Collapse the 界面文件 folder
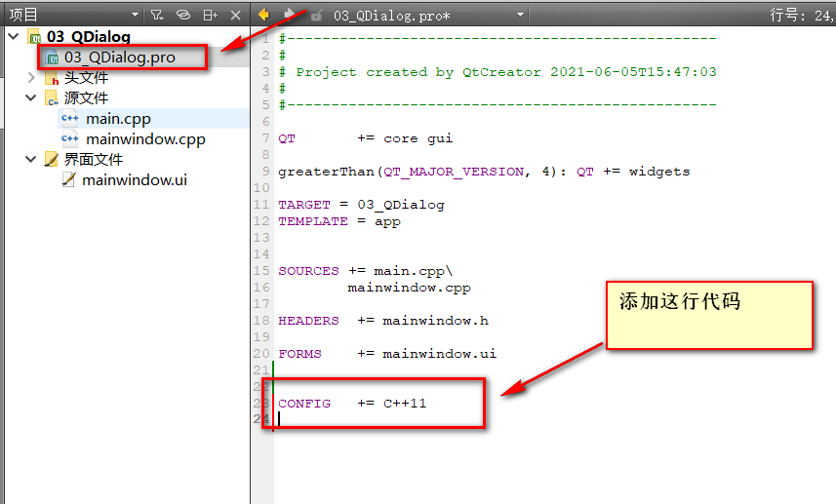The height and width of the screenshot is (504, 836). (31, 159)
